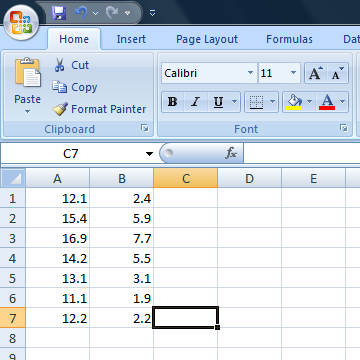360x360 pixels.
Task: Select column B header
Action: tap(122, 178)
